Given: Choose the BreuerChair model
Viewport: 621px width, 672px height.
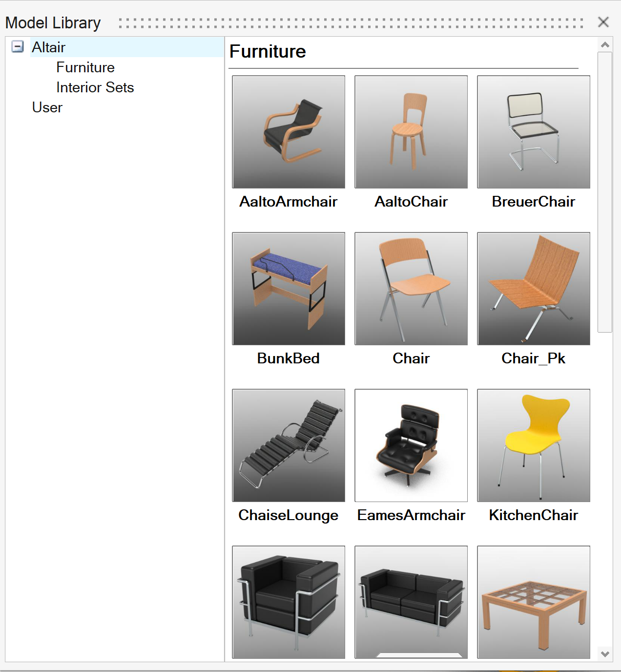Looking at the screenshot, I should pyautogui.click(x=534, y=132).
